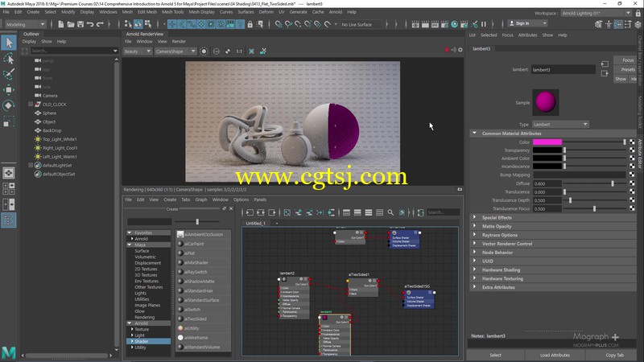Click the Redo arrow icon
This screenshot has width=644, height=362.
(x=100, y=24)
